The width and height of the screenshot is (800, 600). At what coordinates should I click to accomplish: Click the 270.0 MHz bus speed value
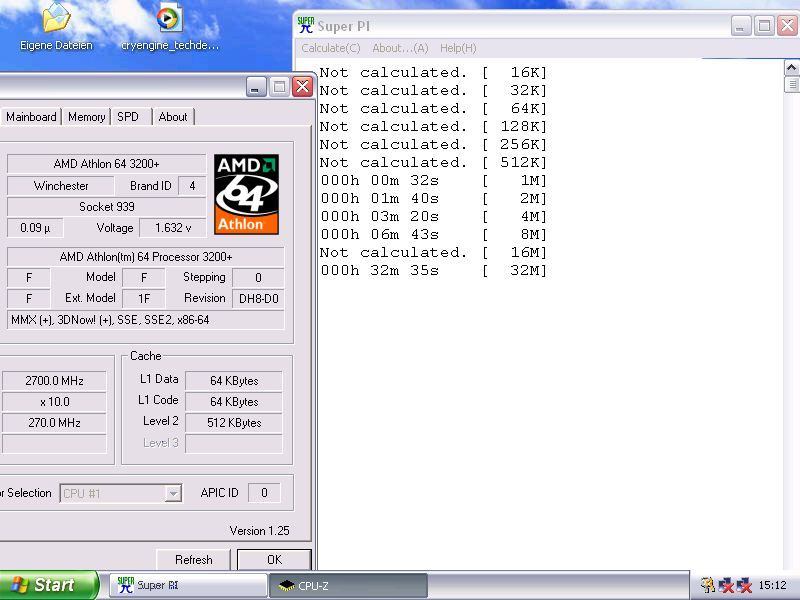click(x=54, y=422)
